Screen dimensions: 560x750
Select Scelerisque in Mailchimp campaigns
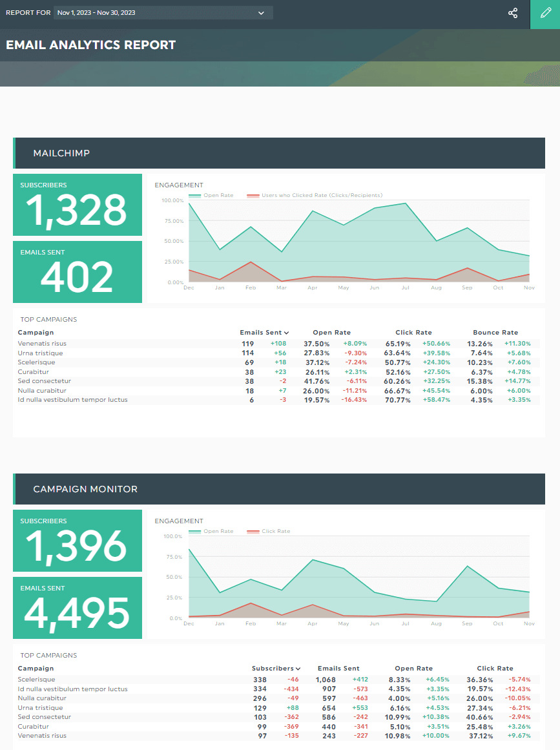click(x=36, y=362)
